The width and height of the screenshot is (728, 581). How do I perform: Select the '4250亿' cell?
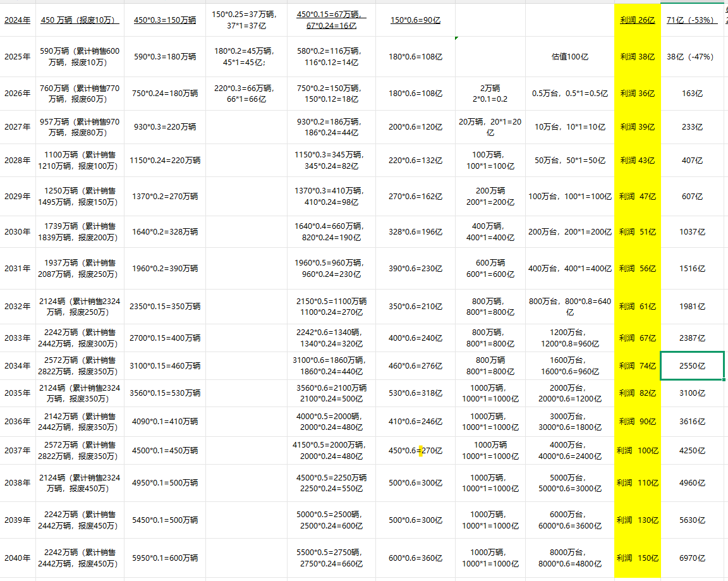click(x=692, y=451)
